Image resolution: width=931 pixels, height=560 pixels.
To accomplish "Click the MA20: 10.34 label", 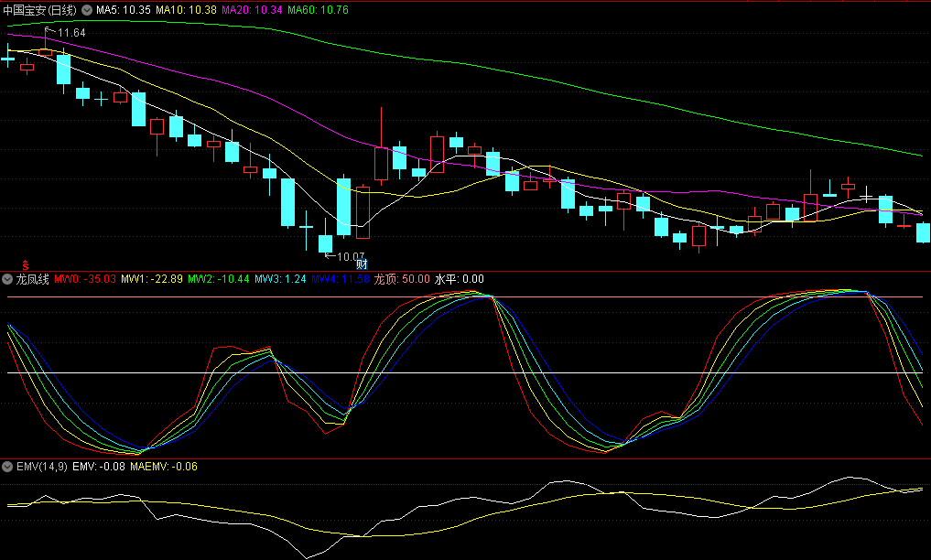I will click(x=252, y=10).
